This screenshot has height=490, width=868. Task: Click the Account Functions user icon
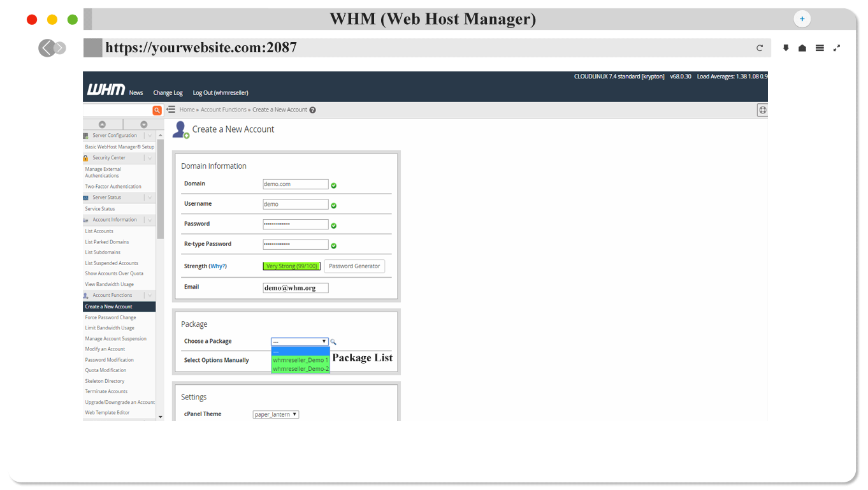(x=85, y=296)
